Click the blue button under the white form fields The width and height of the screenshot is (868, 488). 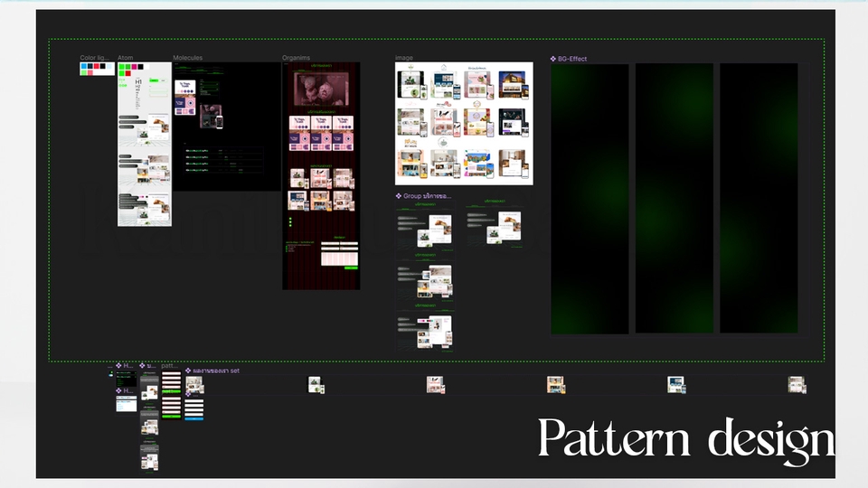[x=193, y=418]
